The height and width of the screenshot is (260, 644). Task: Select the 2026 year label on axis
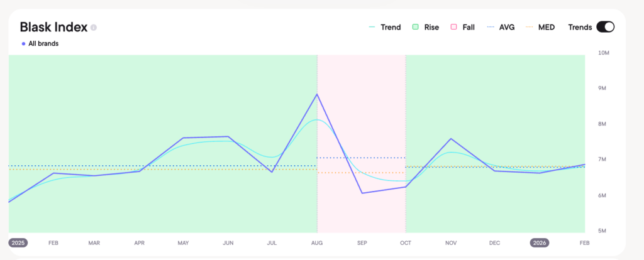539,242
